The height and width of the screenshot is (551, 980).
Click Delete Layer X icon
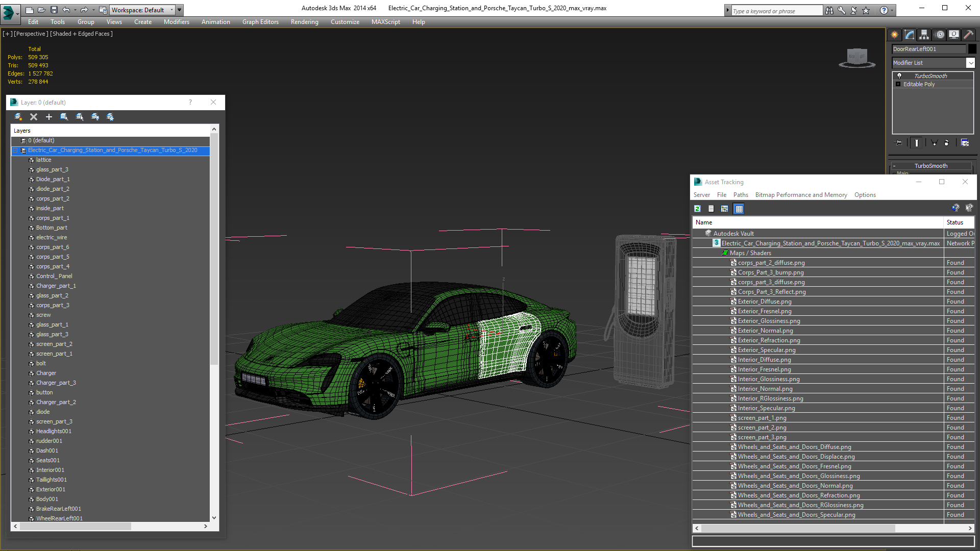click(34, 117)
